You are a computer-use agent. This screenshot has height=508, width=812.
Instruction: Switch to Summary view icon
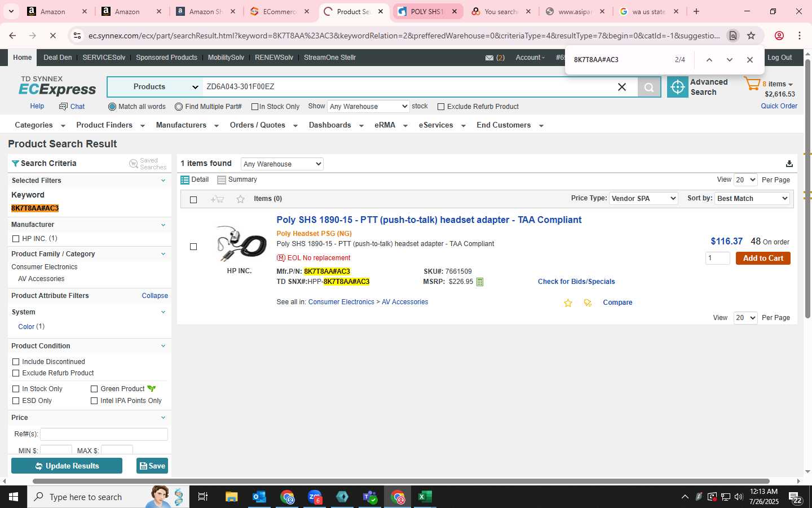click(222, 179)
